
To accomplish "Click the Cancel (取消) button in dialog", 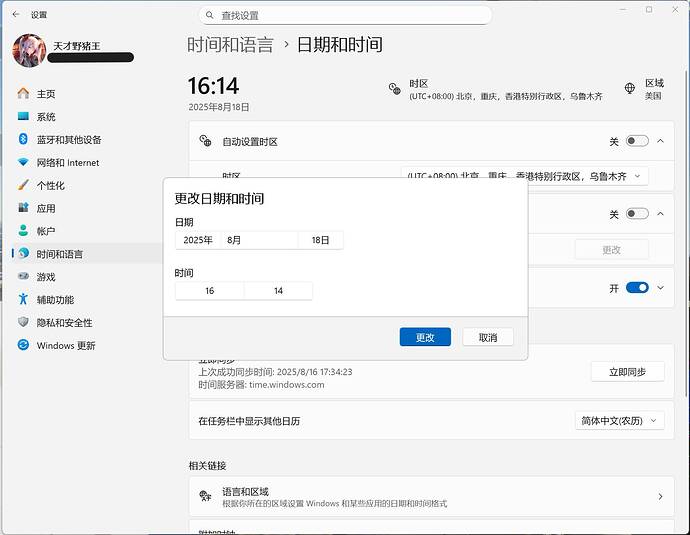I will pyautogui.click(x=488, y=338).
